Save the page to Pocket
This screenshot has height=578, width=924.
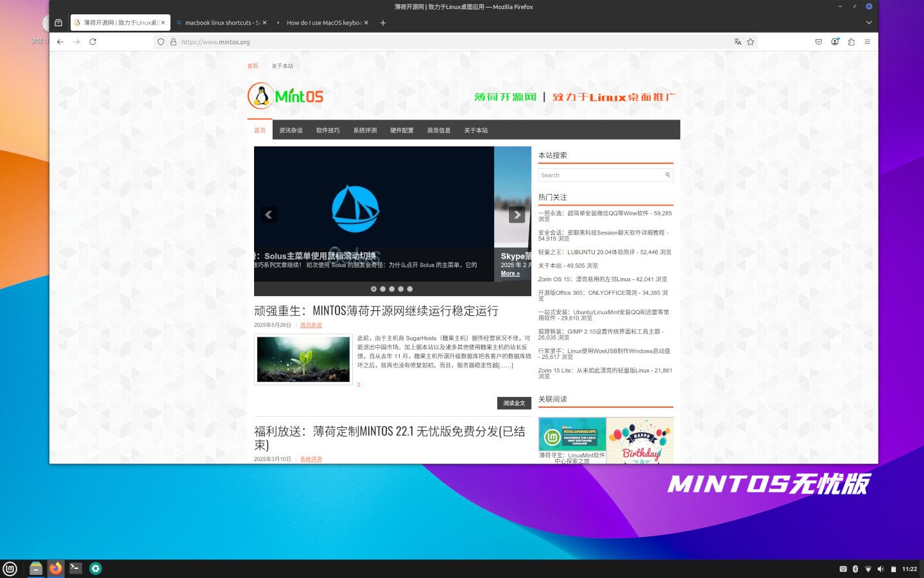click(819, 42)
